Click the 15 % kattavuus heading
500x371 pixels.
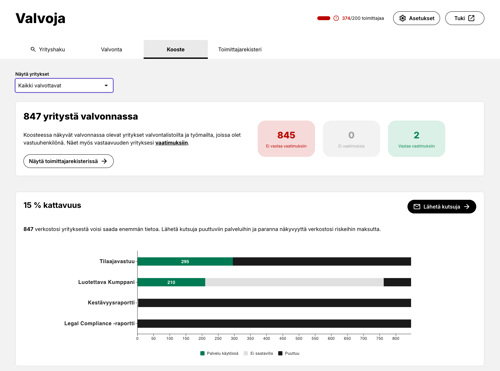point(52,205)
